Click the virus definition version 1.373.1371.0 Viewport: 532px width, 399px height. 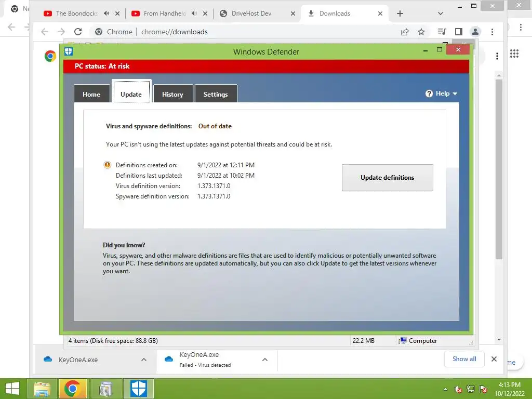[x=214, y=186]
